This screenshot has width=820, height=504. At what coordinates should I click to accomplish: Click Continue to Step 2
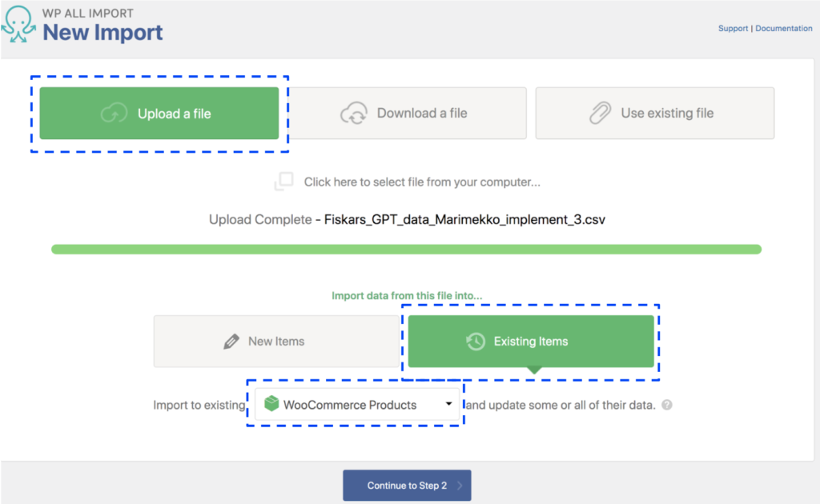point(407,485)
